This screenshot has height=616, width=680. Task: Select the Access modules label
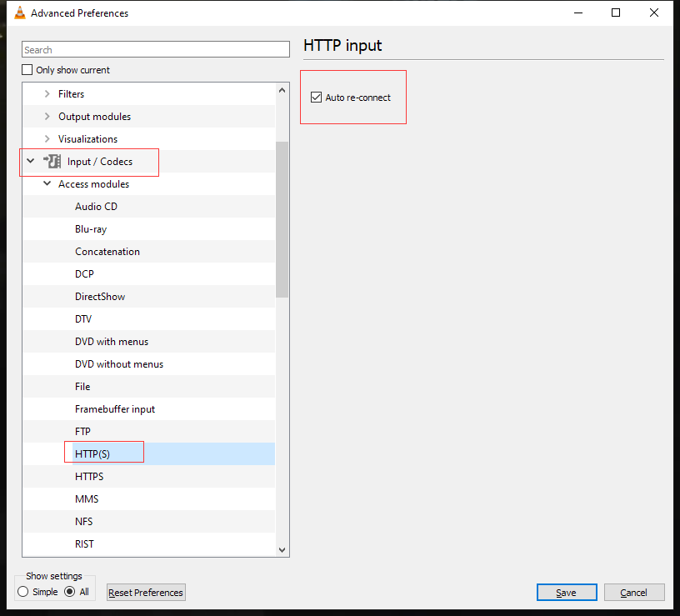coord(93,184)
